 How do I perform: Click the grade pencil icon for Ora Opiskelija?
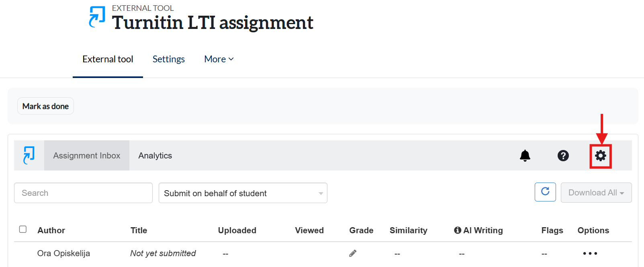(x=353, y=253)
